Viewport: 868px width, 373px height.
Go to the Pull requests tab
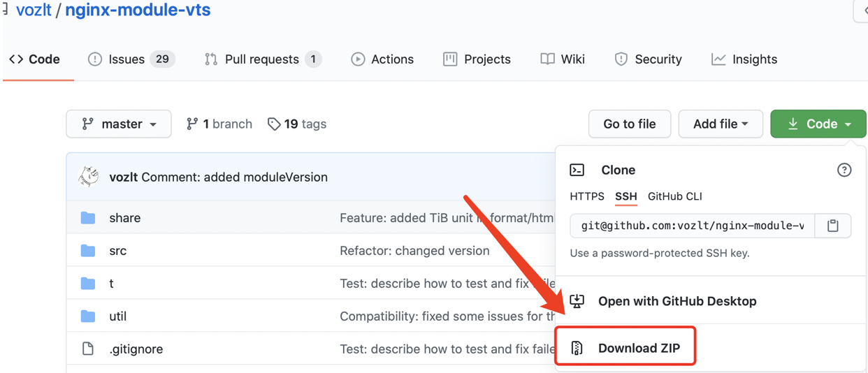(x=262, y=59)
